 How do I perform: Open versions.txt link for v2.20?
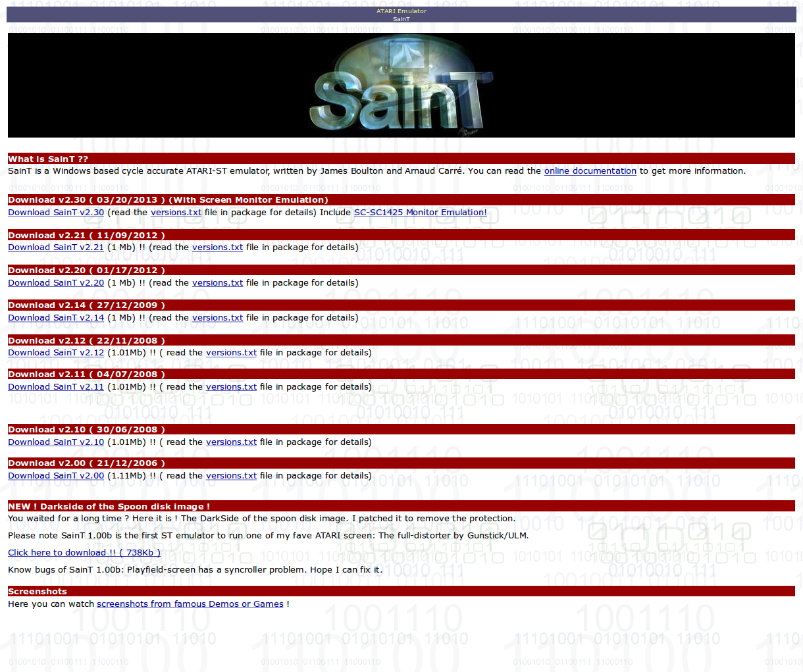click(217, 283)
